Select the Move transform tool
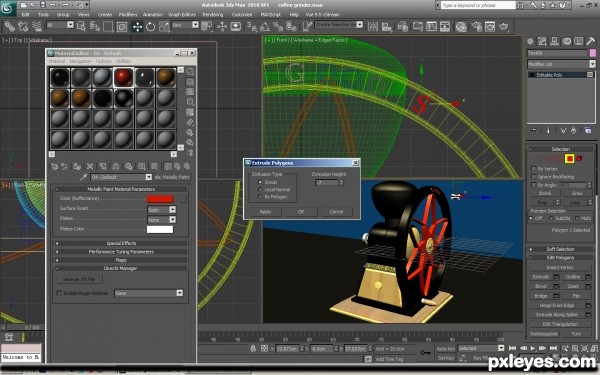This screenshot has height=375, width=600. [x=137, y=26]
